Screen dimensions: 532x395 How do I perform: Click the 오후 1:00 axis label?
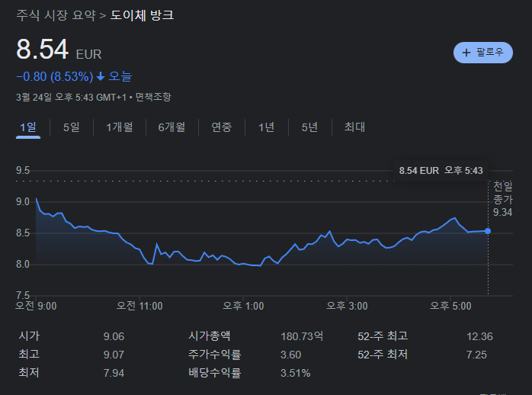(243, 306)
